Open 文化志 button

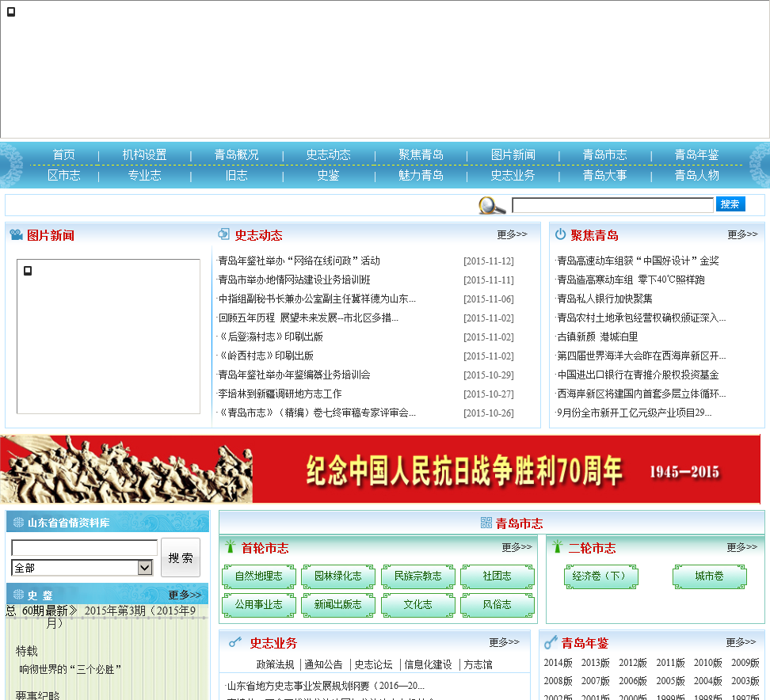click(x=418, y=605)
